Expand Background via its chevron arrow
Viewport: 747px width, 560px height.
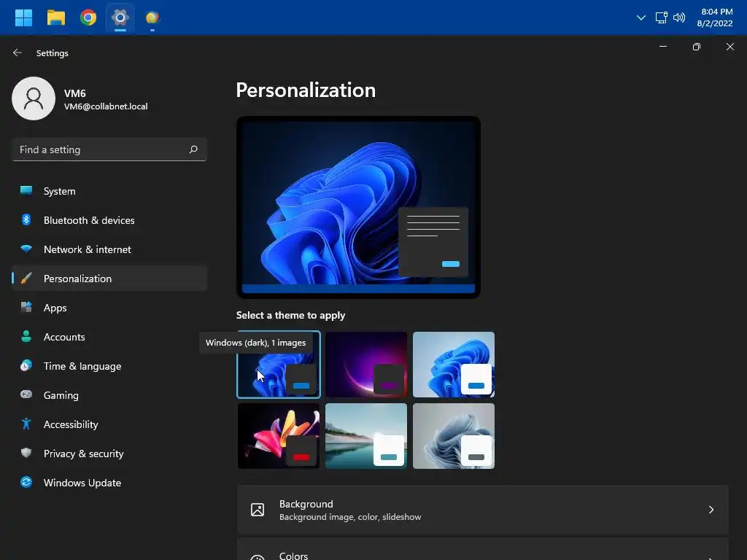(711, 510)
